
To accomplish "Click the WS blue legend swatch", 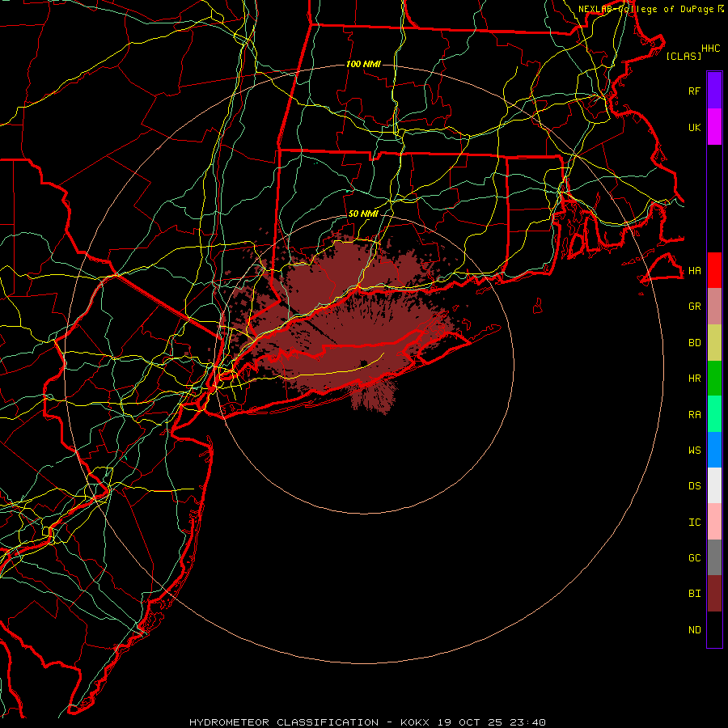I will click(x=714, y=450).
